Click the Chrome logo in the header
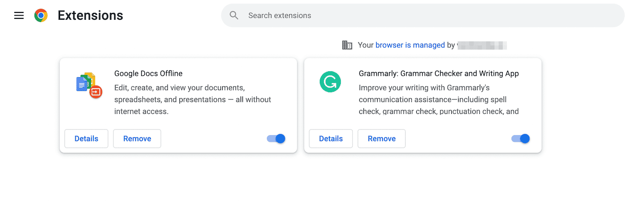Image resolution: width=644 pixels, height=215 pixels. click(x=41, y=16)
